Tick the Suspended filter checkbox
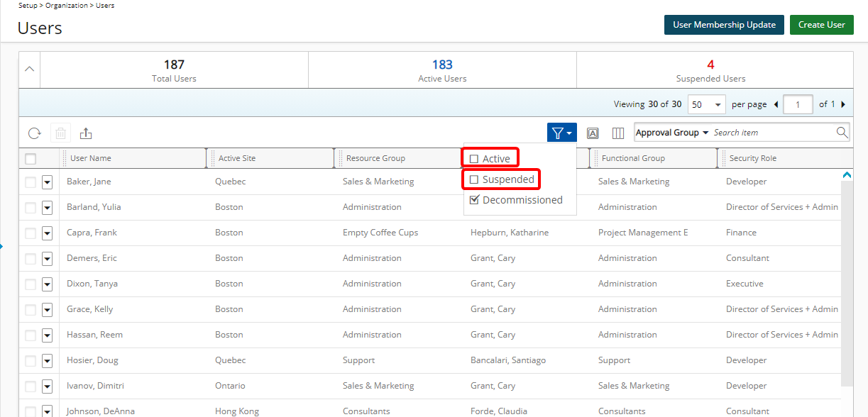Viewport: 868px width, 417px height. (474, 179)
